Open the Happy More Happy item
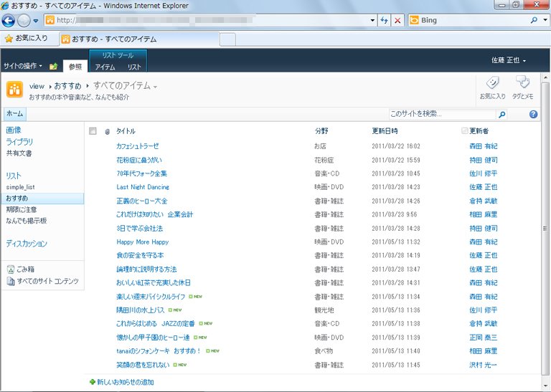 (x=142, y=242)
